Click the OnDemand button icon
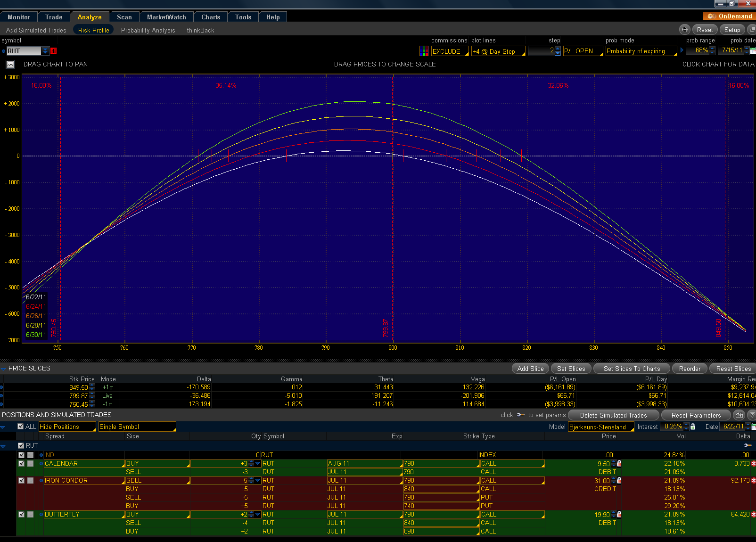Screen dimensions: 756x542 tap(712, 16)
